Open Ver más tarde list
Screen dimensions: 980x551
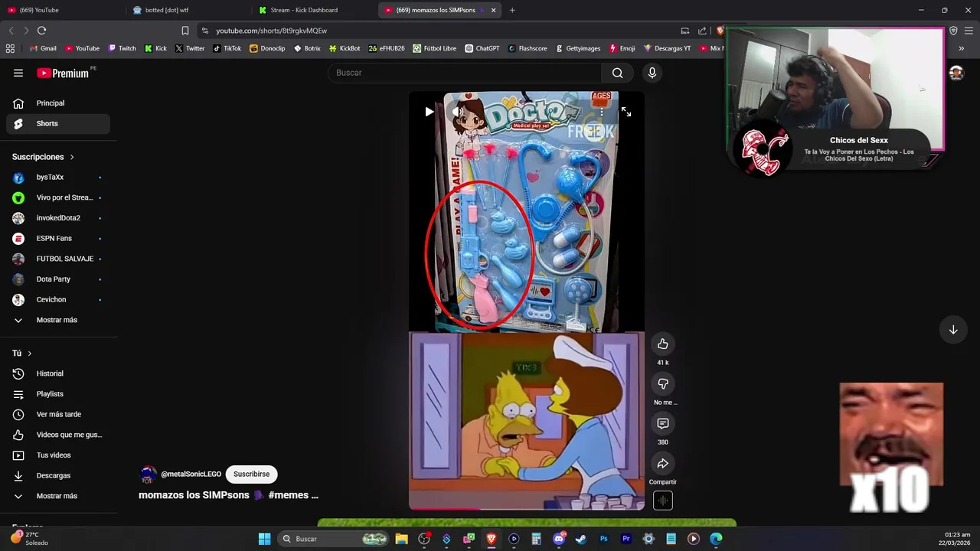(x=58, y=415)
